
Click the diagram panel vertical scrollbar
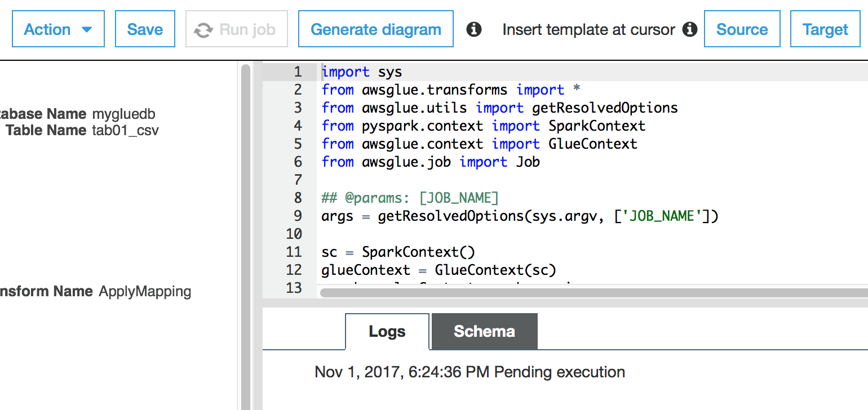pos(245,225)
